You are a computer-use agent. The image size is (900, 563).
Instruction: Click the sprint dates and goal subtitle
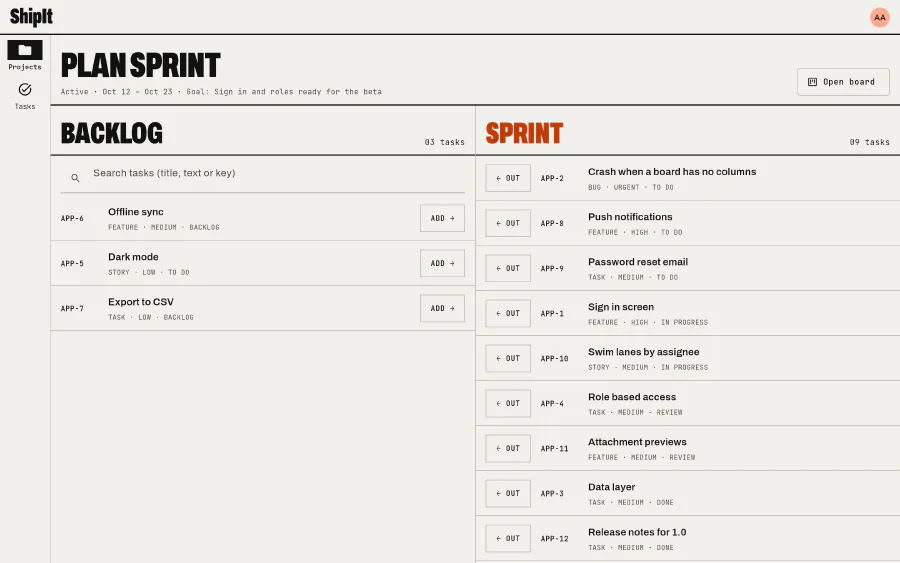(x=221, y=92)
